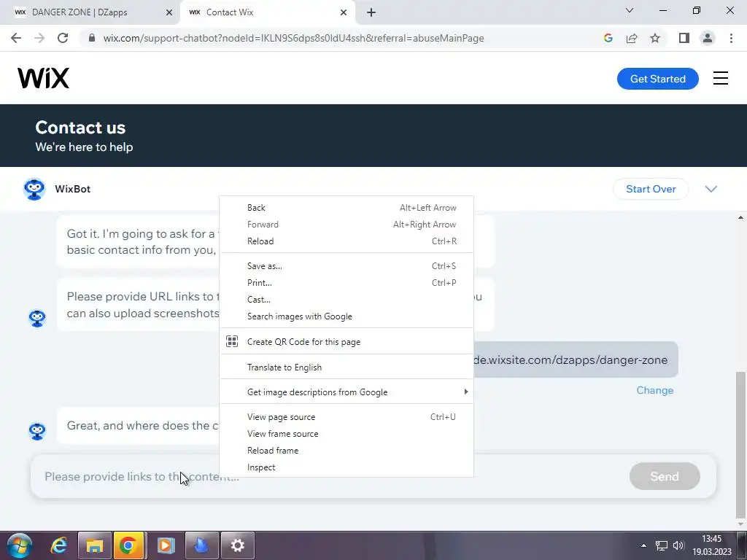Screen dimensions: 747x560
Task: Click the blue droplet taskbar icon
Action: pos(201,545)
